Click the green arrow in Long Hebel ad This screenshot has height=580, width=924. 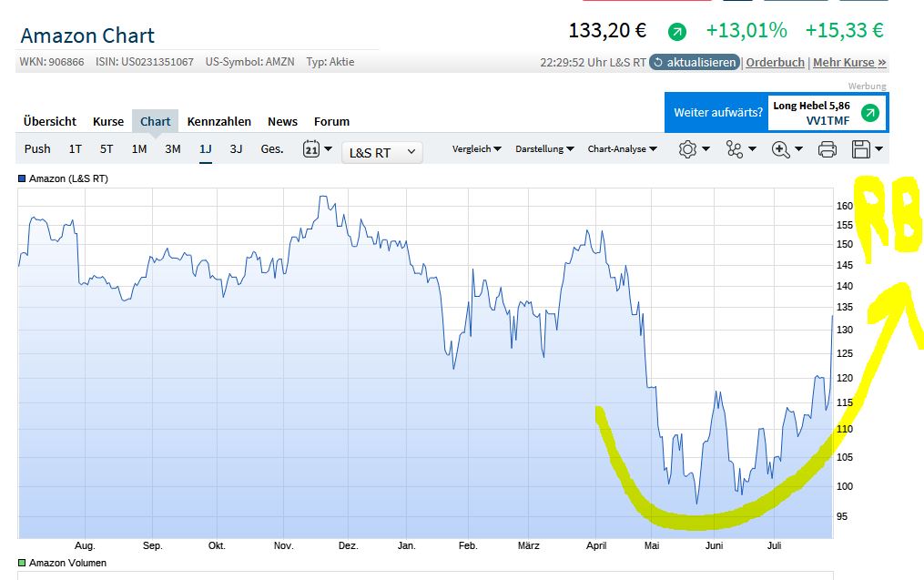tap(869, 113)
